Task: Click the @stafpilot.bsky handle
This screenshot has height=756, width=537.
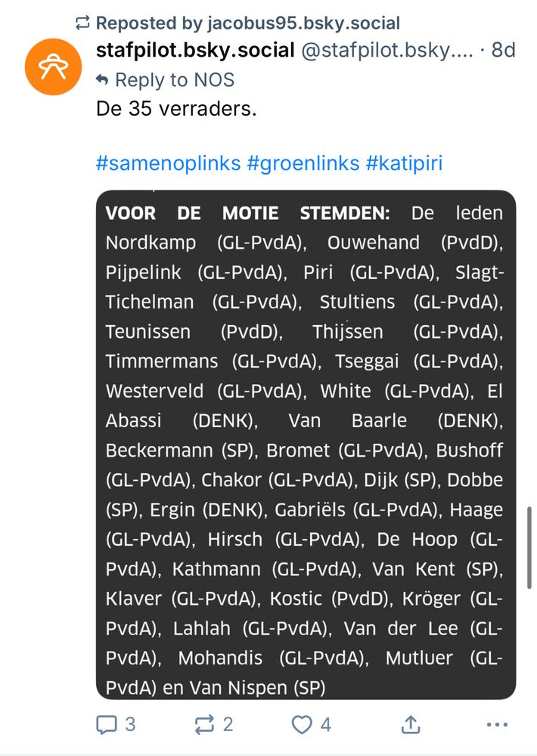Action: pos(387,50)
